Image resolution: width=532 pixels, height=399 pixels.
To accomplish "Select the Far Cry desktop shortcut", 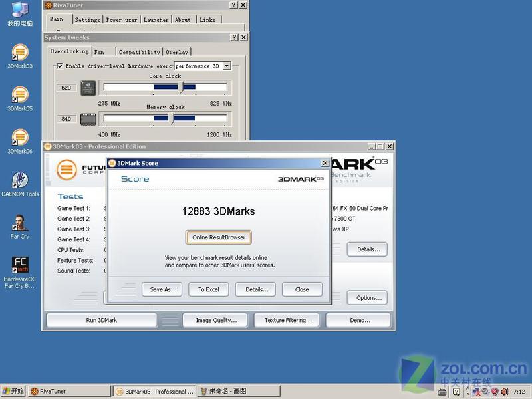I will click(20, 227).
